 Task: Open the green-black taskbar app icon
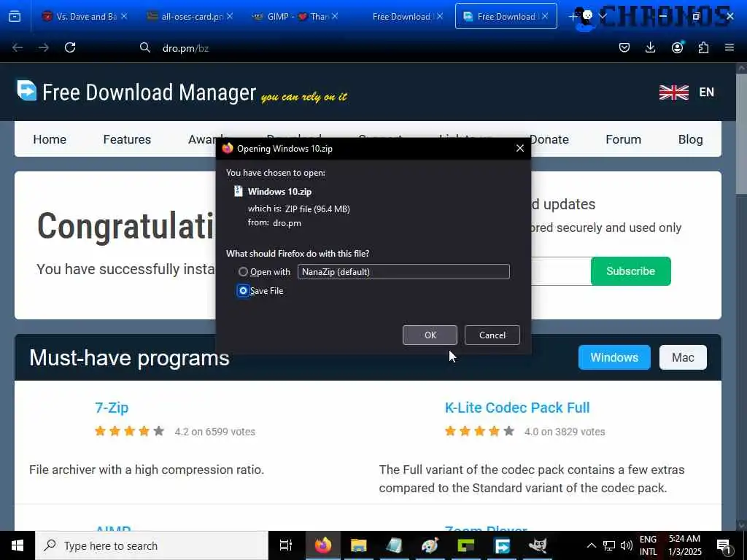(466, 545)
